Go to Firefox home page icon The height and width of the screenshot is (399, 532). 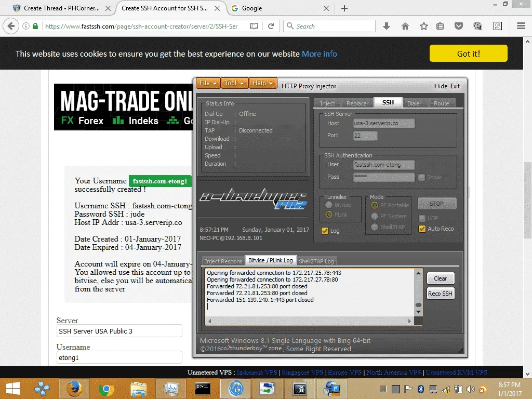click(405, 26)
